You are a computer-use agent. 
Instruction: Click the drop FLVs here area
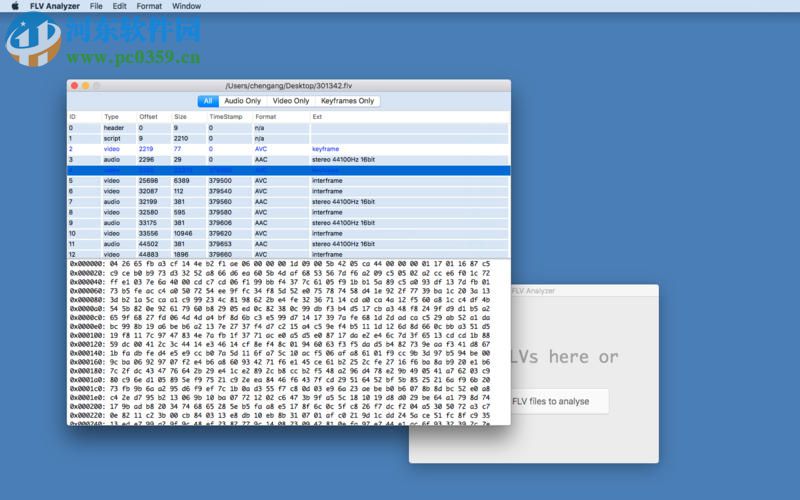click(x=565, y=357)
